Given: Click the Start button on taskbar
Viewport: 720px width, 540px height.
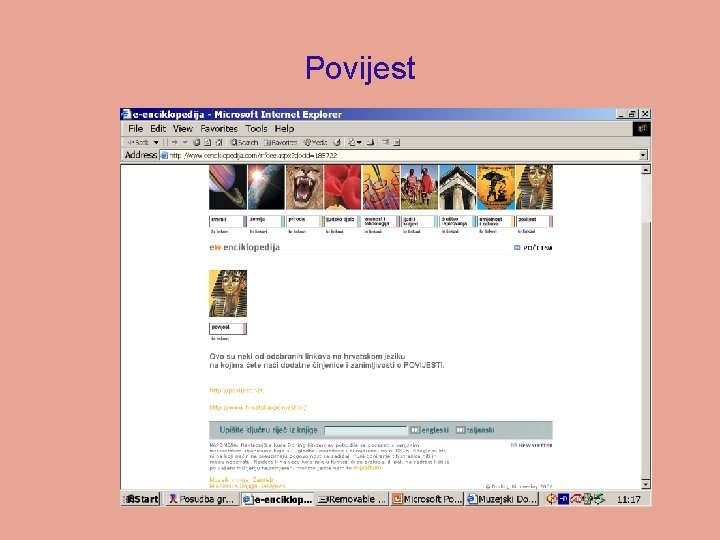Looking at the screenshot, I should coord(141,499).
